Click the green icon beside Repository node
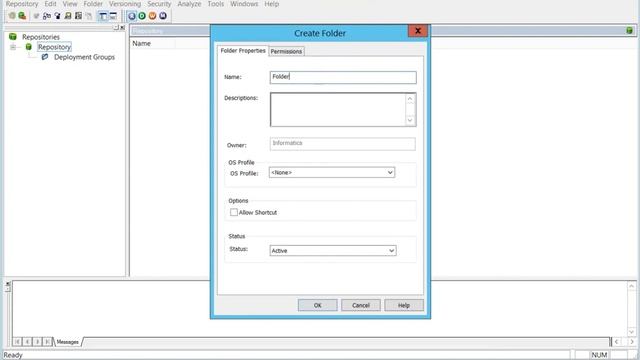Image resolution: width=640 pixels, height=360 pixels. coord(29,47)
